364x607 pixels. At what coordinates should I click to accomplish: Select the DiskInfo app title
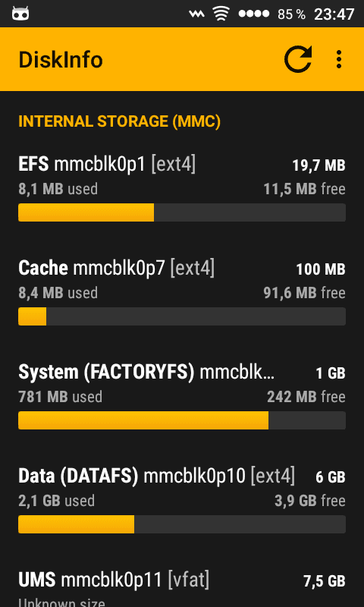[x=61, y=60]
